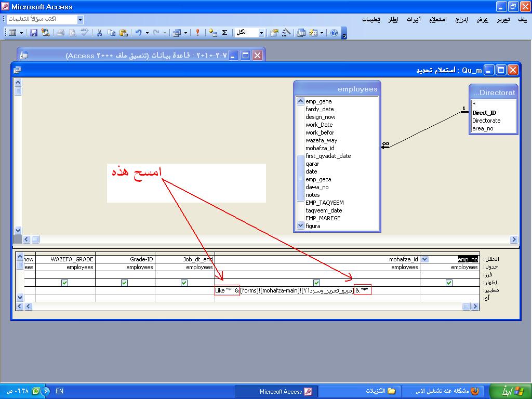Screen dimensions: 532x399
Task: Open Microsoft Access Help question icon
Action: 334,33
